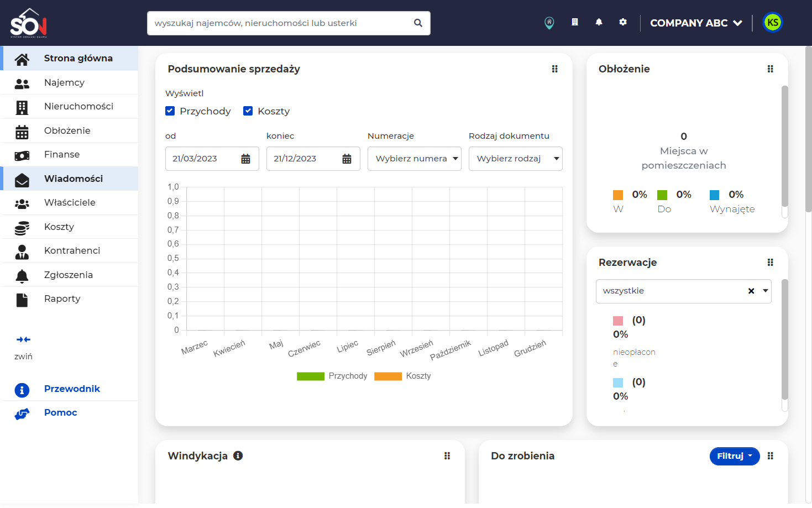Click the Rezerwacje widget scrollbar
This screenshot has height=508, width=812.
[x=785, y=339]
